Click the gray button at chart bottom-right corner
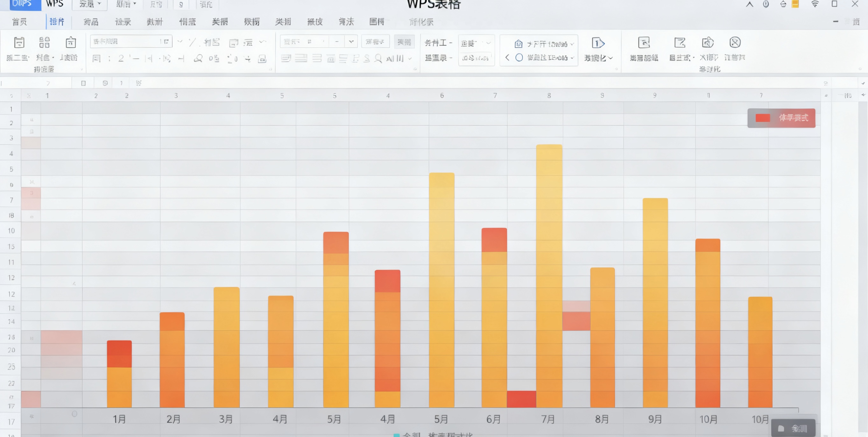868x437 pixels. point(793,428)
